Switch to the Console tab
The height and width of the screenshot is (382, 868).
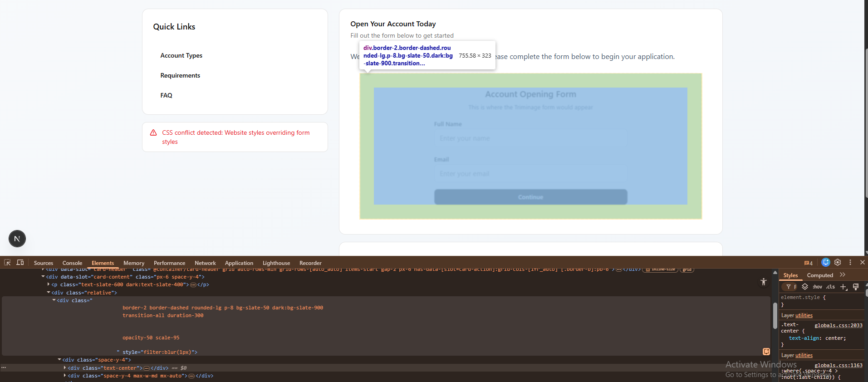(72, 263)
